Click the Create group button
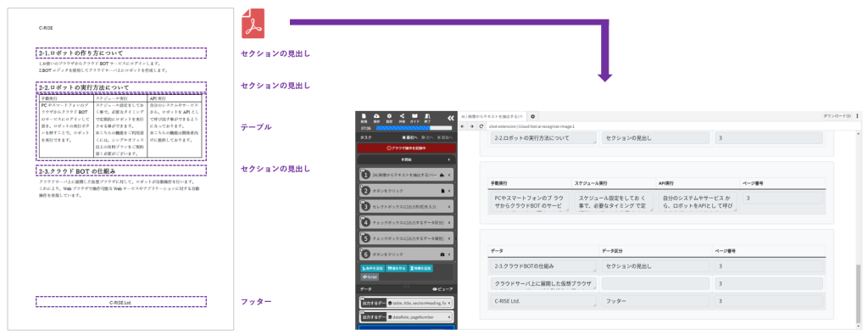Screen dimensions: 868x335 tap(397, 268)
